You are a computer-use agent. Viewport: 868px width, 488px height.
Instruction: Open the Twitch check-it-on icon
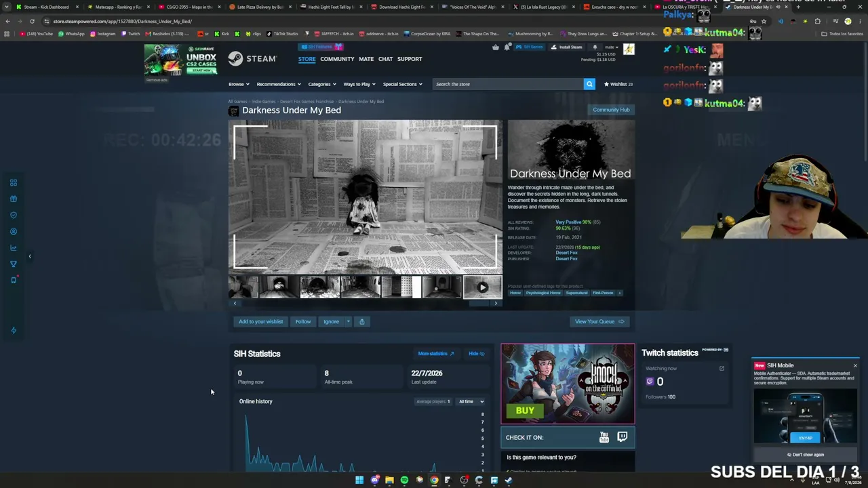[623, 437]
